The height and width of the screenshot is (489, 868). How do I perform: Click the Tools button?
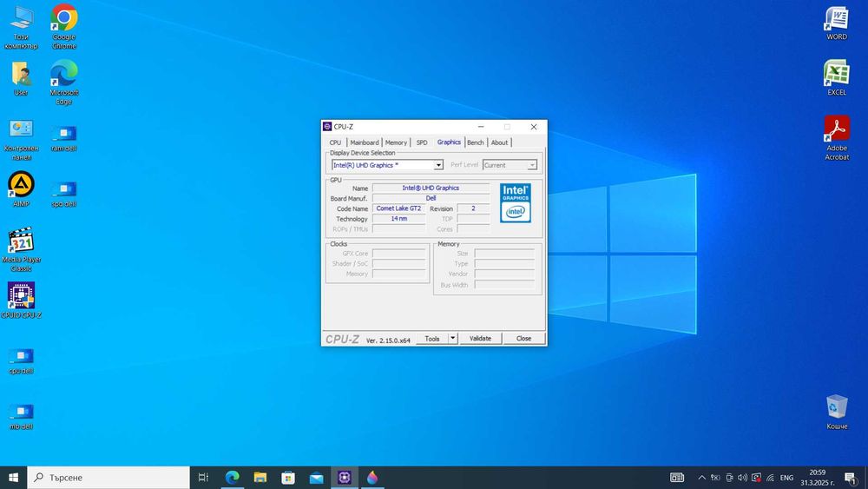point(432,339)
